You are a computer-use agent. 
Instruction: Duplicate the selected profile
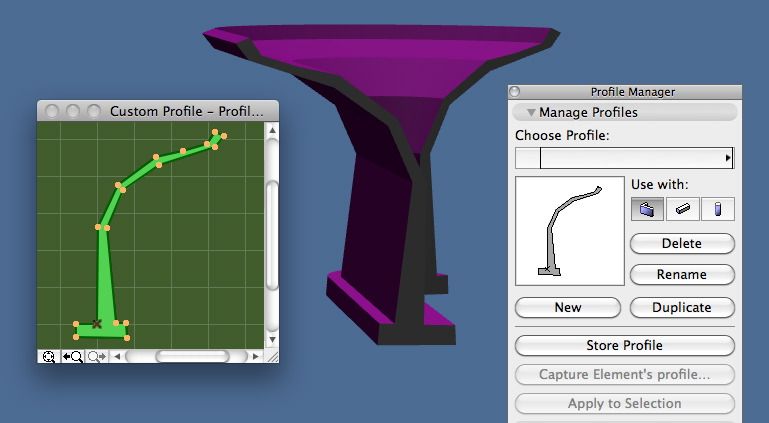682,307
